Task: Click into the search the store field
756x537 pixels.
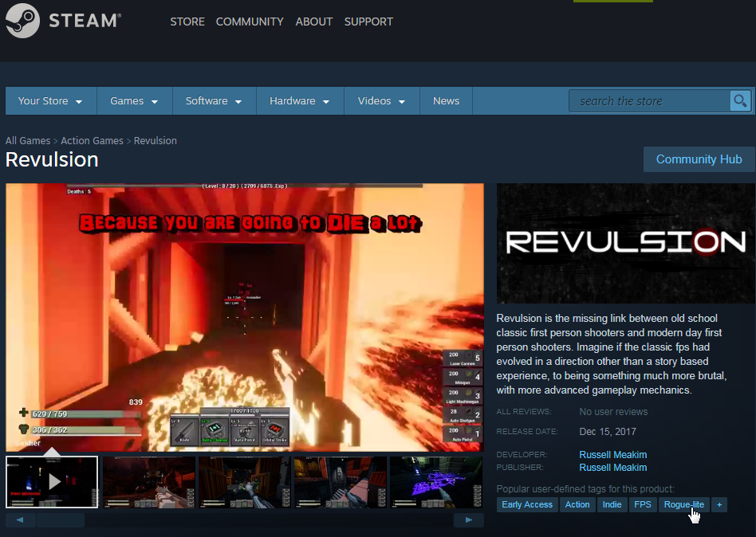Action: pos(649,101)
